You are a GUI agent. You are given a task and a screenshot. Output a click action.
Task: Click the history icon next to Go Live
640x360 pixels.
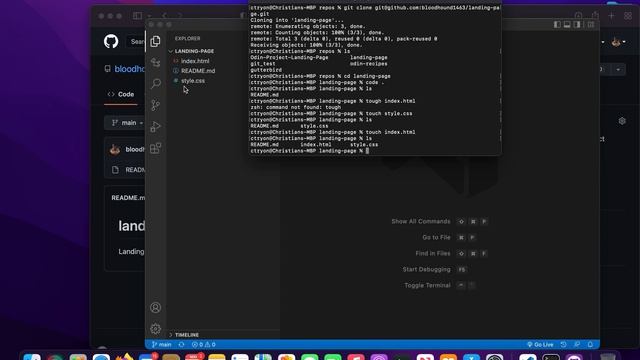point(563,344)
